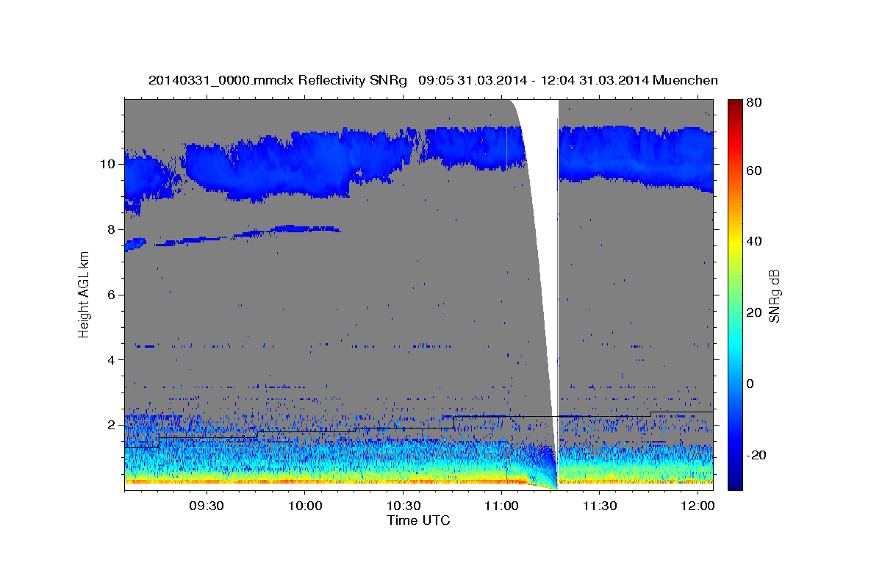Click the height tick label 8
The image size is (882, 588).
112,229
